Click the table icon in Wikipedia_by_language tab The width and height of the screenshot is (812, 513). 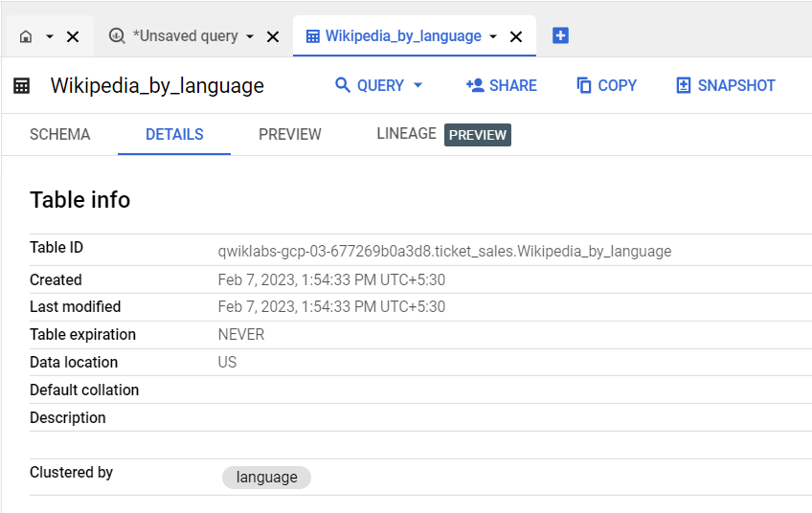(313, 36)
